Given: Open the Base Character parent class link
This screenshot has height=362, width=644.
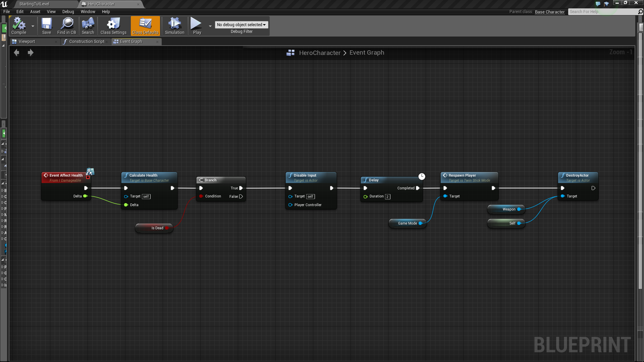Looking at the screenshot, I should pos(549,12).
